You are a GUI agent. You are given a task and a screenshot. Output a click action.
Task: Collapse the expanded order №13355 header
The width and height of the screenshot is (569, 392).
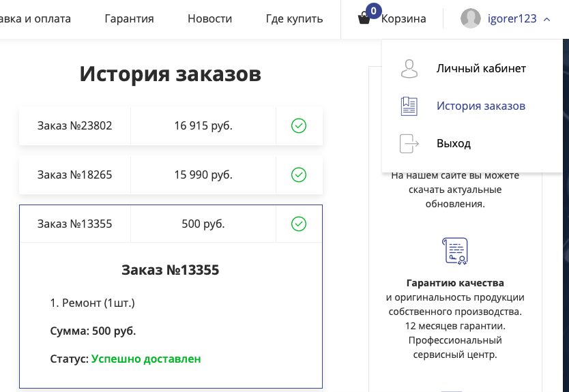coord(75,224)
